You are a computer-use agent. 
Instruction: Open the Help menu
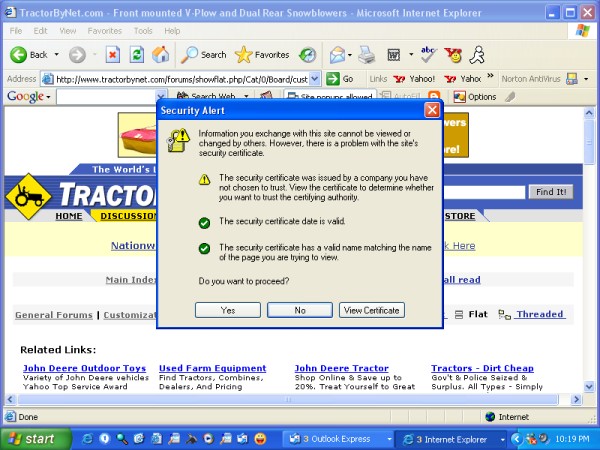tap(172, 31)
